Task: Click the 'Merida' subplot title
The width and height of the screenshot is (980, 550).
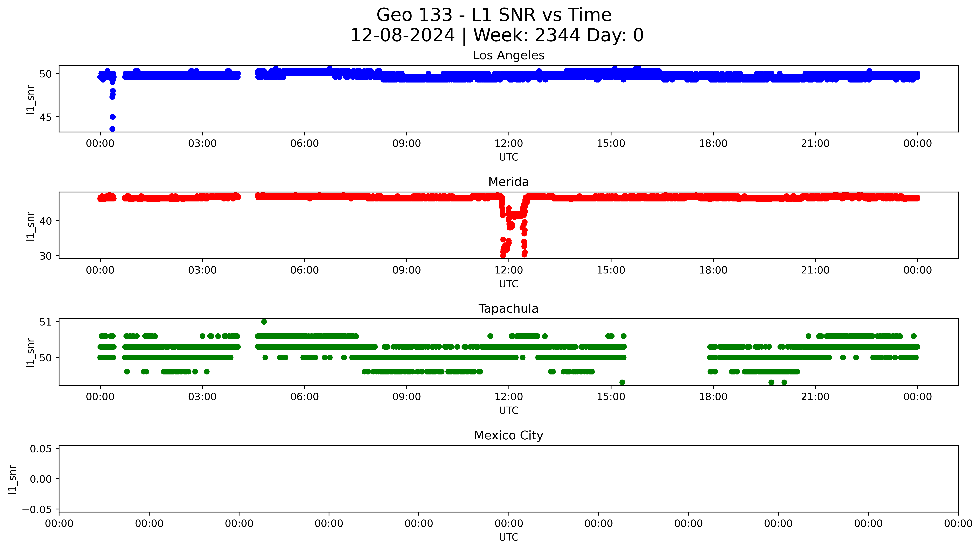Action: point(508,182)
